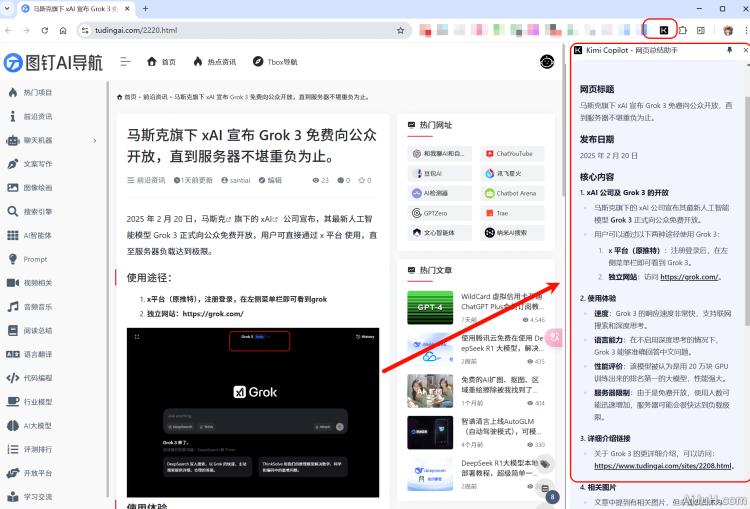Image resolution: width=750 pixels, height=509 pixels.
Task: Select 开放平台 in the left sidebar
Action: coord(31,473)
